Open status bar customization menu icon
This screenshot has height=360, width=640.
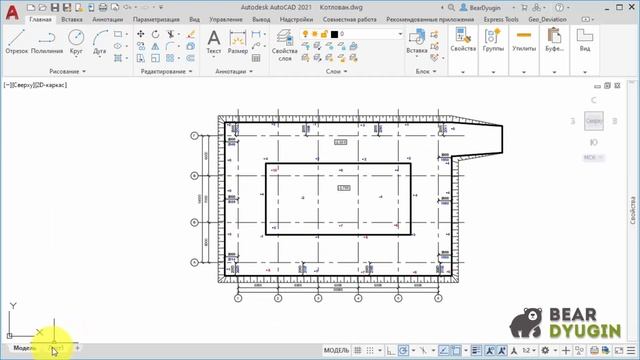coord(631,350)
